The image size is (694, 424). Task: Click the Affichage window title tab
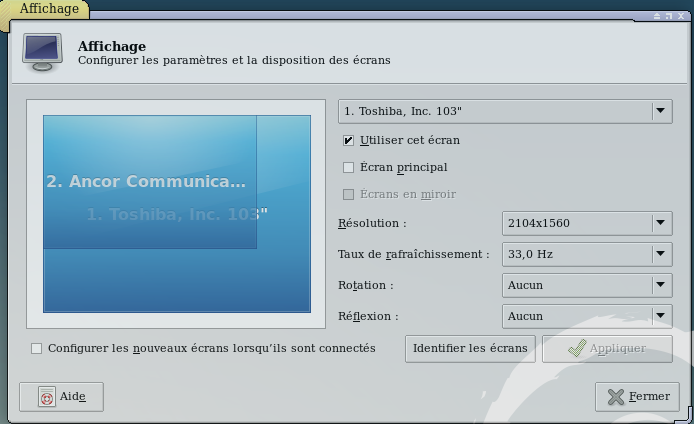49,8
